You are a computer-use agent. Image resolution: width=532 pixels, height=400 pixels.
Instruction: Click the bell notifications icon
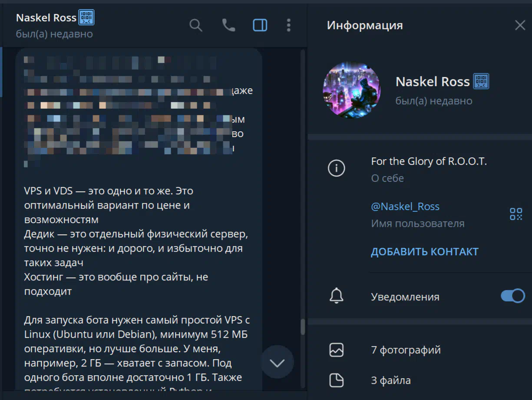click(x=337, y=297)
